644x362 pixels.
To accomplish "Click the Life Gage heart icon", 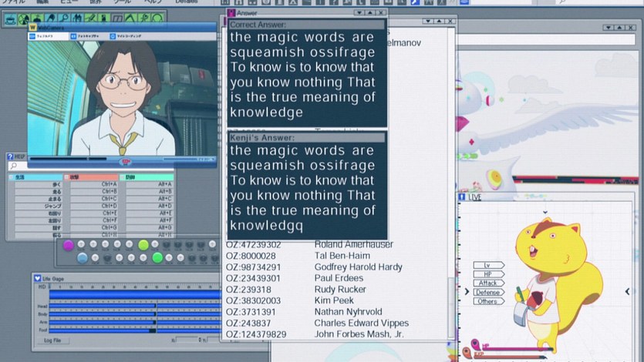I will tap(38, 277).
